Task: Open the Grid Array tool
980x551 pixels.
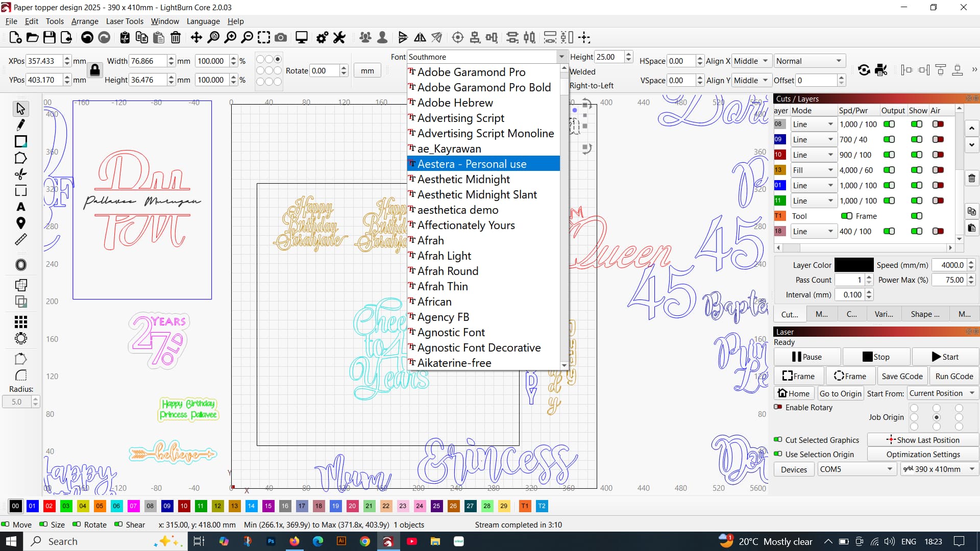Action: point(20,322)
